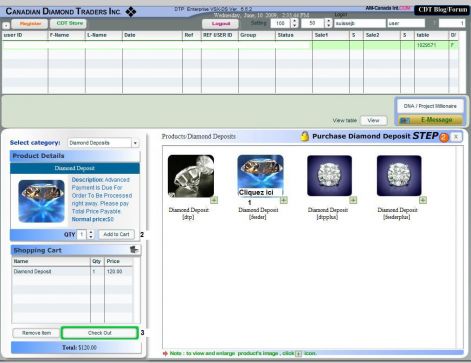
Task: Sort by the user ID column header
Action: pyautogui.click(x=25, y=35)
